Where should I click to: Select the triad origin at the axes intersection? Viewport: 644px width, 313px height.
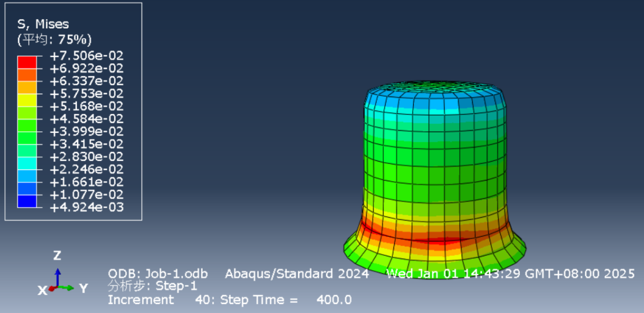(57, 287)
